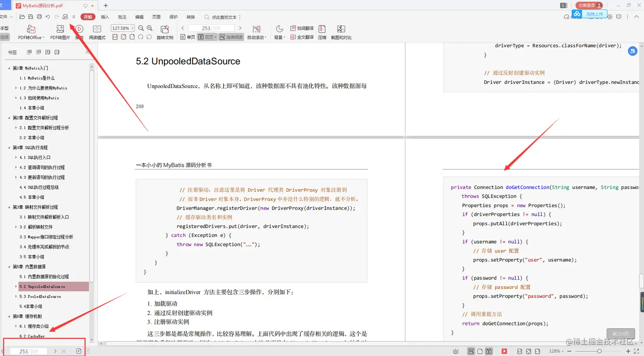Switch to two-page layout in status bar
Screen dimensions: 644x356
pyautogui.click(x=489, y=351)
